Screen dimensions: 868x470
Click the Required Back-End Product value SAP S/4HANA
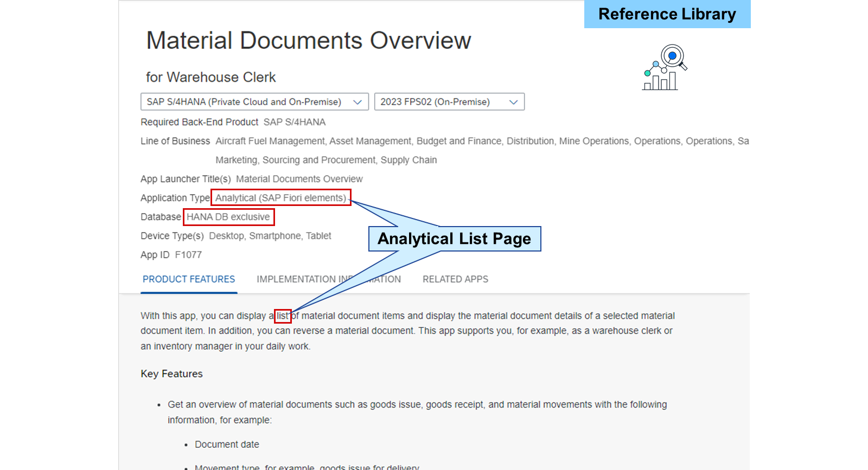pos(295,122)
